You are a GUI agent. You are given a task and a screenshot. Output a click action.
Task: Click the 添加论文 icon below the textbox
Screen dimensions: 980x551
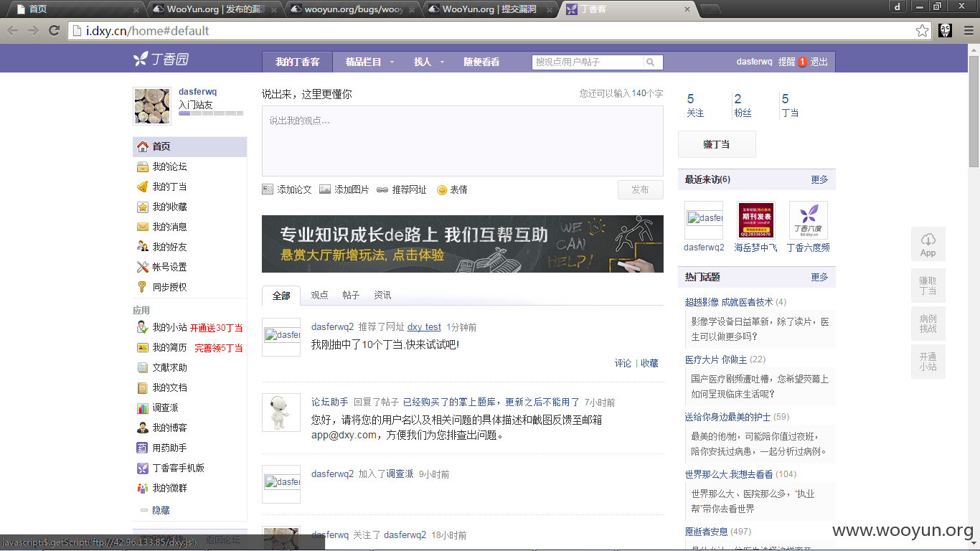coord(268,189)
